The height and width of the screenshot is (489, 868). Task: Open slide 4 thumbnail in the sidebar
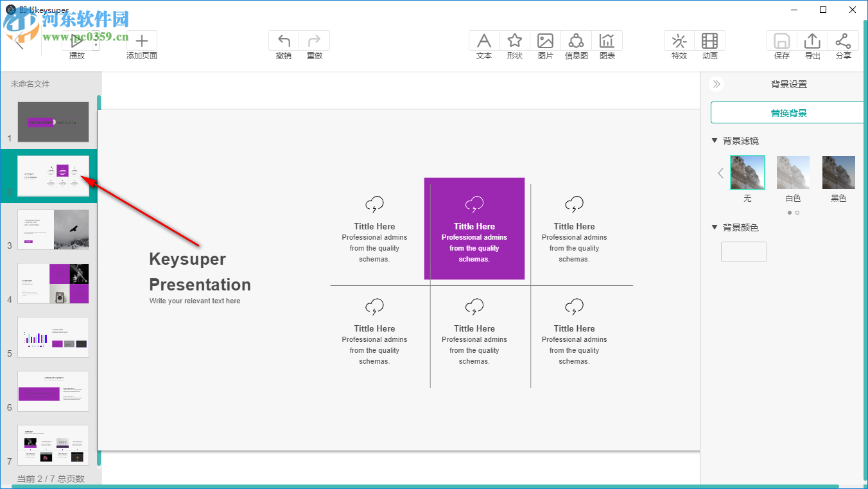[x=53, y=283]
